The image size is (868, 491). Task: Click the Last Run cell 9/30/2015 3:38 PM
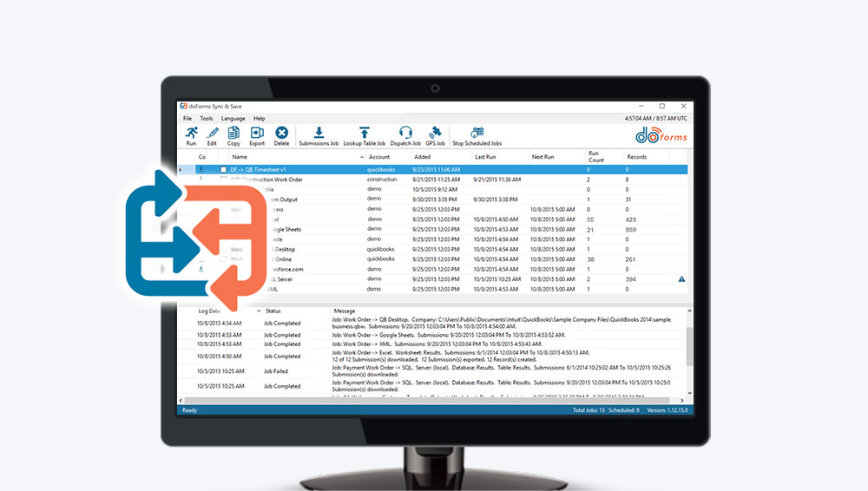[x=496, y=200]
